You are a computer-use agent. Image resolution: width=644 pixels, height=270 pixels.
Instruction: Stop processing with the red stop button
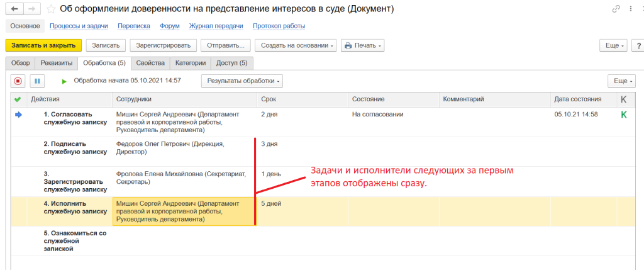pyautogui.click(x=18, y=81)
